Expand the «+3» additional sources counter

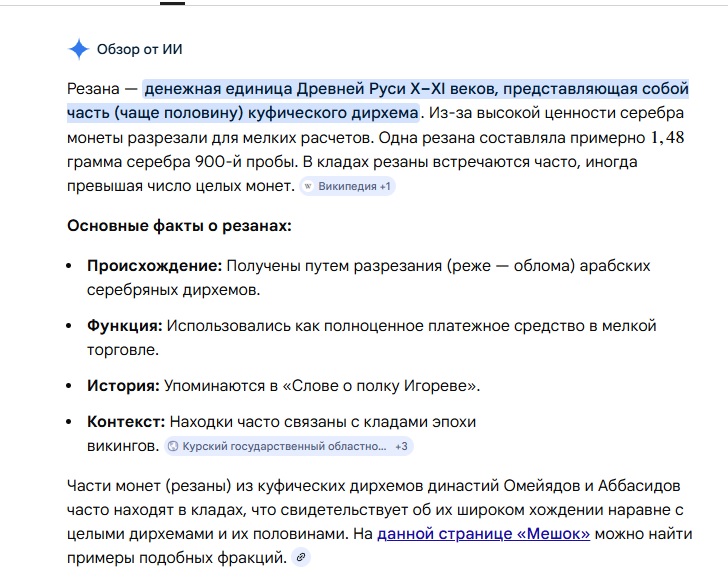(401, 446)
